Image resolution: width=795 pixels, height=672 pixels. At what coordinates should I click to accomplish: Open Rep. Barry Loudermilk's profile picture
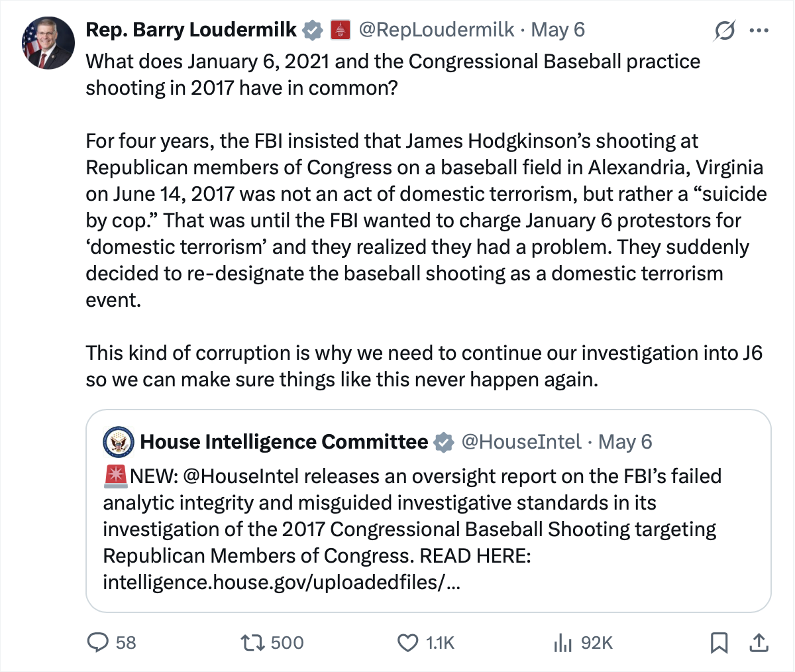coord(48,44)
